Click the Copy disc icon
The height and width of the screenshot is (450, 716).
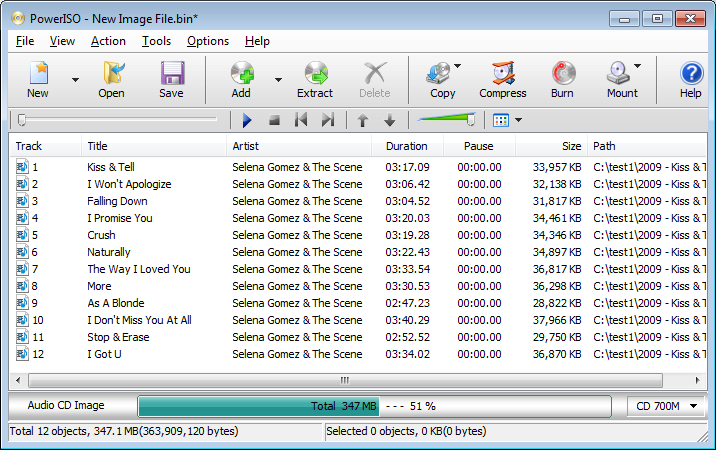click(438, 73)
